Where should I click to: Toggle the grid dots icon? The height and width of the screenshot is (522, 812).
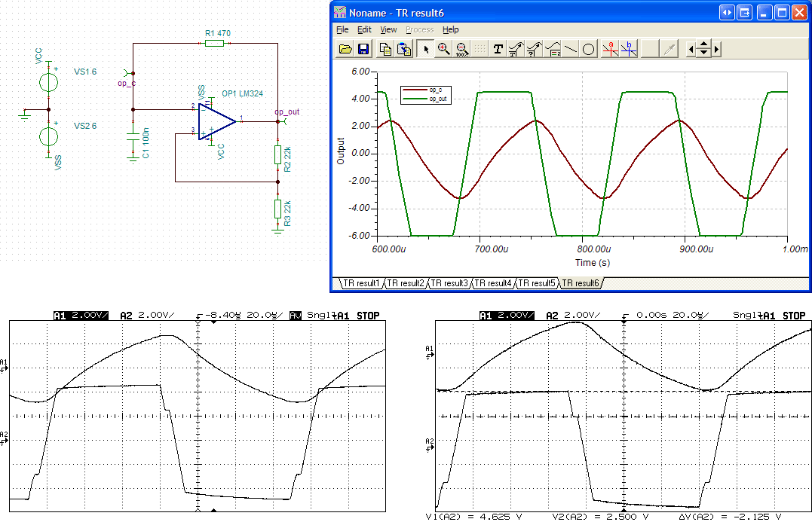point(480,49)
